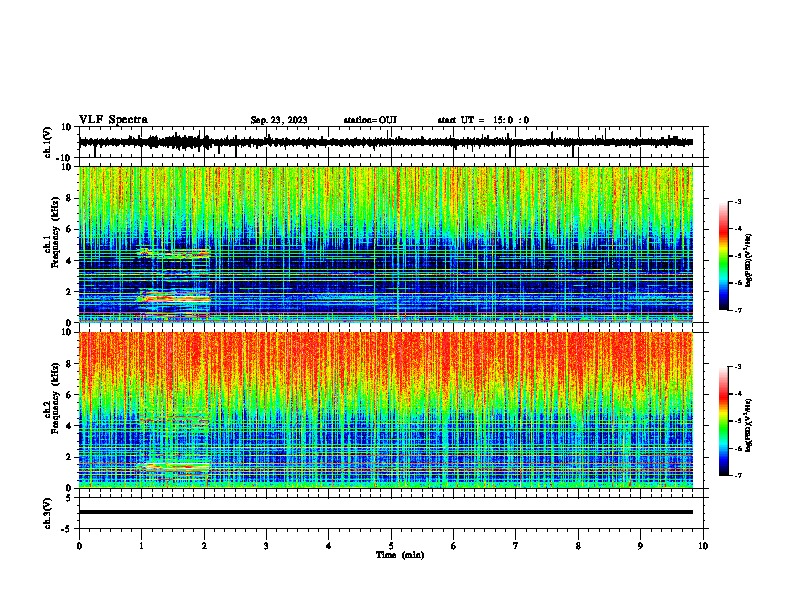Click the 1.5 kHz emission burst in ch.1 spectrogram

(x=173, y=297)
